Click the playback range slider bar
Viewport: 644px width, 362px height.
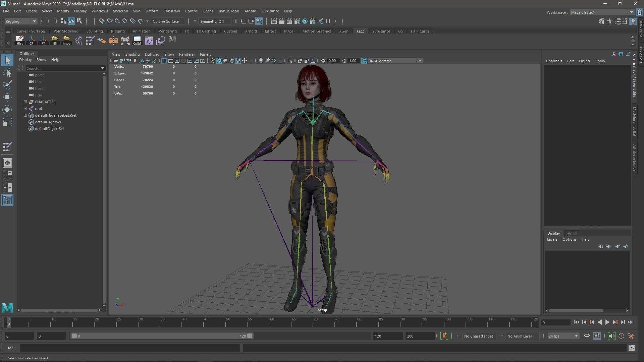click(x=162, y=336)
